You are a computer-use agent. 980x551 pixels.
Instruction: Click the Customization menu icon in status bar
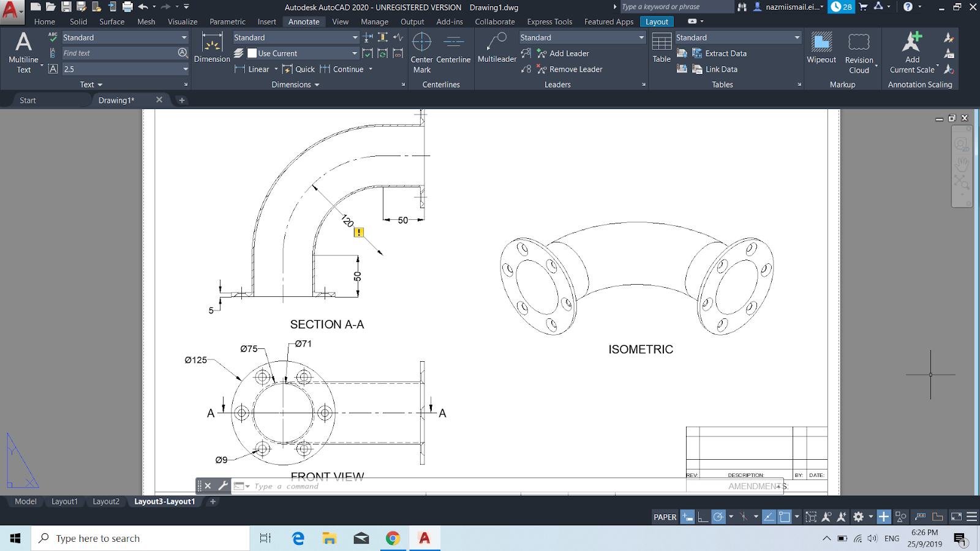(971, 517)
